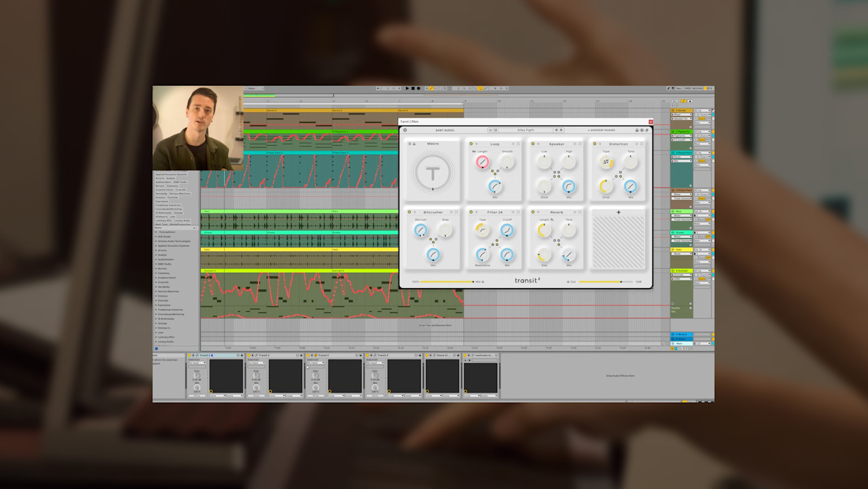Stop playback in Ableton transport
The height and width of the screenshot is (489, 868).
point(413,89)
